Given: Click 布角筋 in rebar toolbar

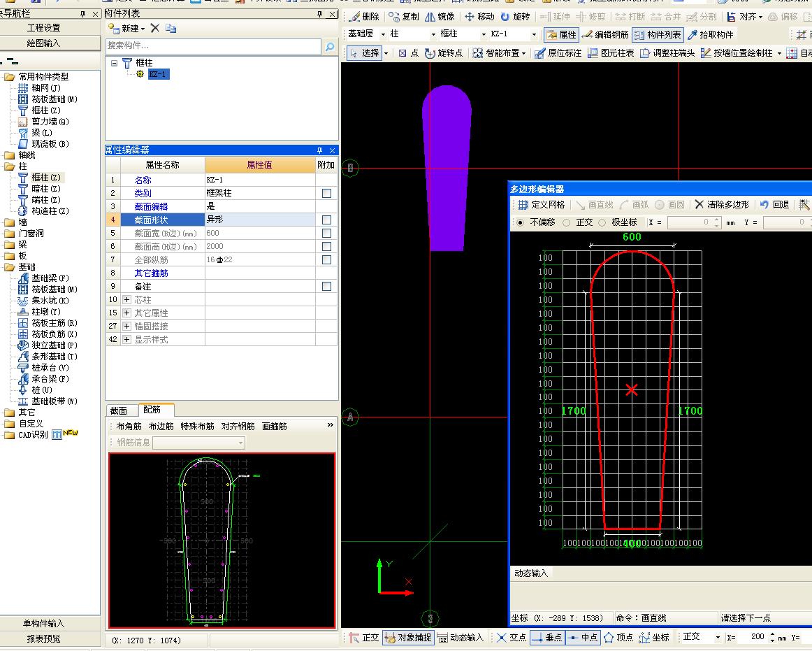Looking at the screenshot, I should pos(129,426).
